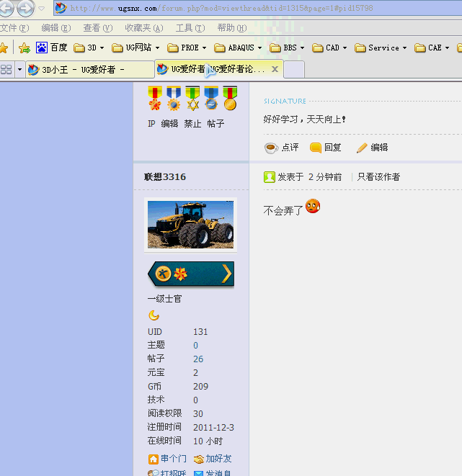This screenshot has height=476, width=462.
Task: Click the green poster avatar icon
Action: coord(270,177)
